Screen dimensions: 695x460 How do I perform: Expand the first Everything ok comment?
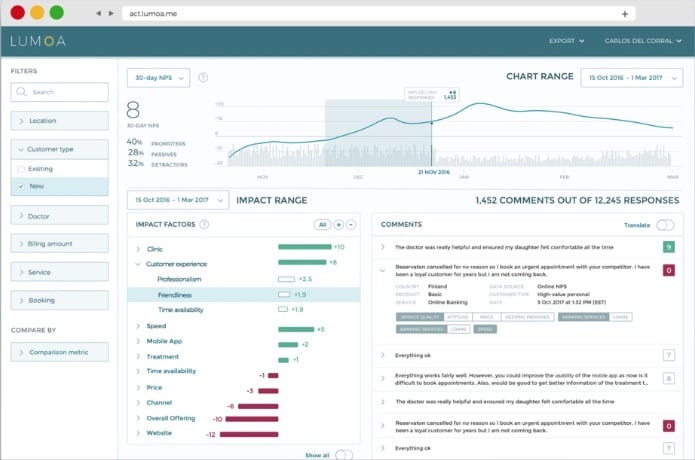click(x=383, y=355)
